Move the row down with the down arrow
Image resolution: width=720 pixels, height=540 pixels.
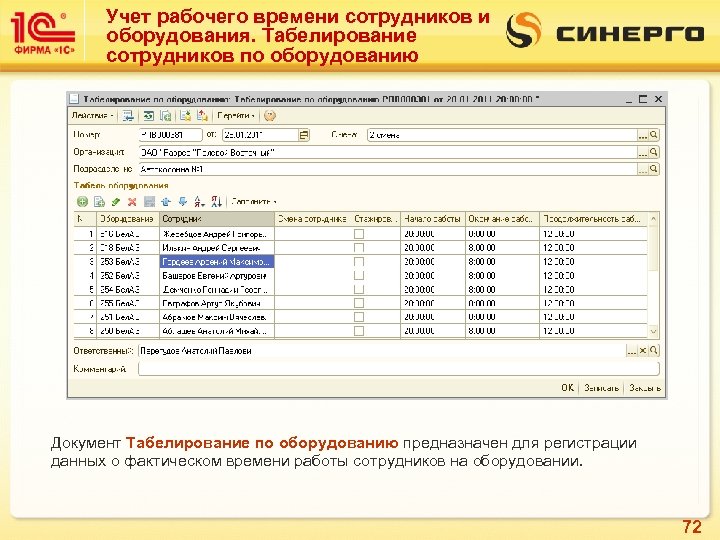tap(183, 201)
